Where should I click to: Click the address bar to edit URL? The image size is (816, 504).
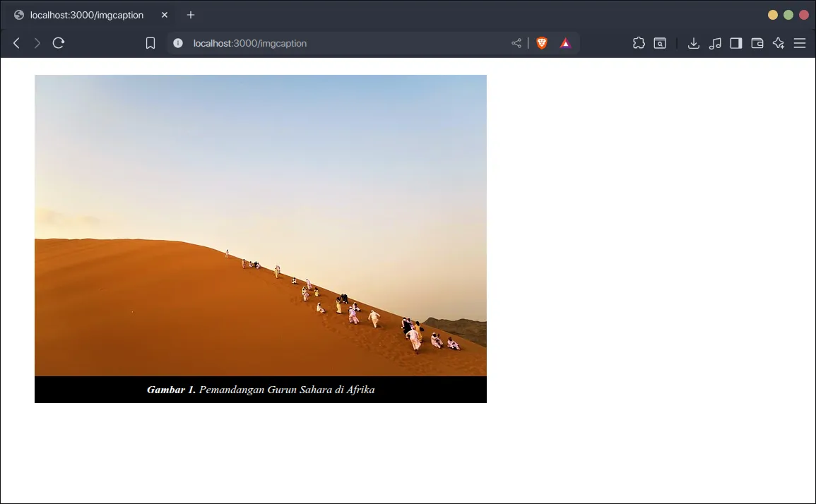318,43
